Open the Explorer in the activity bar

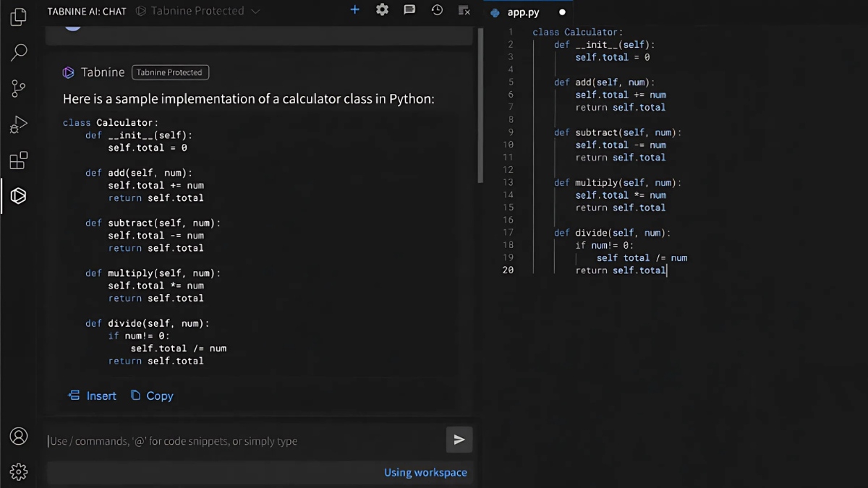tap(18, 16)
